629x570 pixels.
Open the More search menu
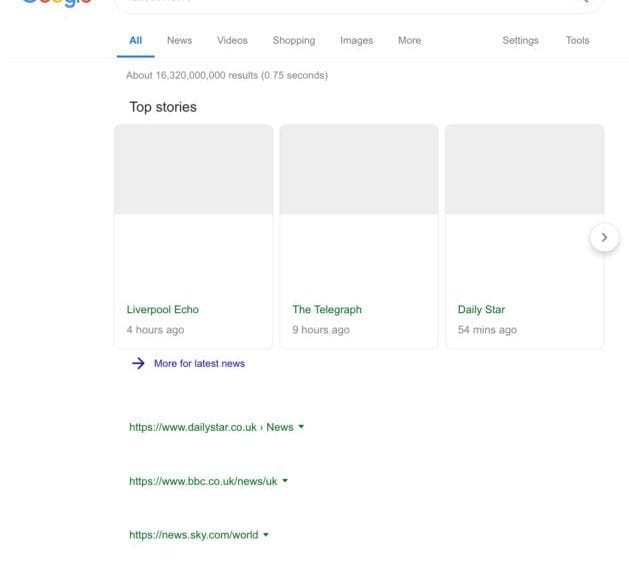[x=409, y=41]
